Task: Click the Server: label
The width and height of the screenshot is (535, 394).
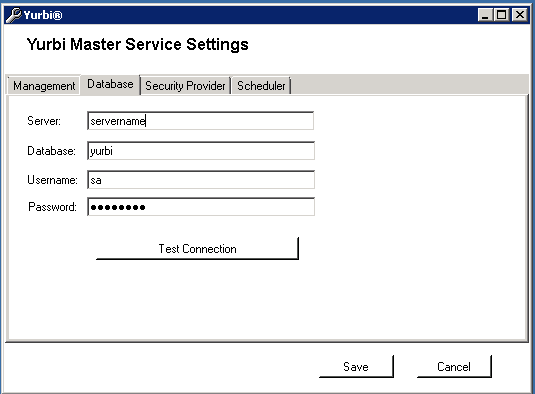Action: (x=44, y=121)
